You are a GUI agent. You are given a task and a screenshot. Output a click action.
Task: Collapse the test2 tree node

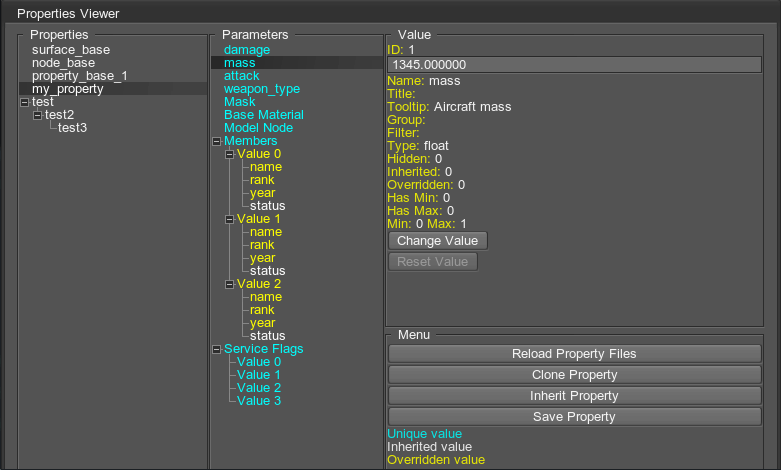coord(37,115)
